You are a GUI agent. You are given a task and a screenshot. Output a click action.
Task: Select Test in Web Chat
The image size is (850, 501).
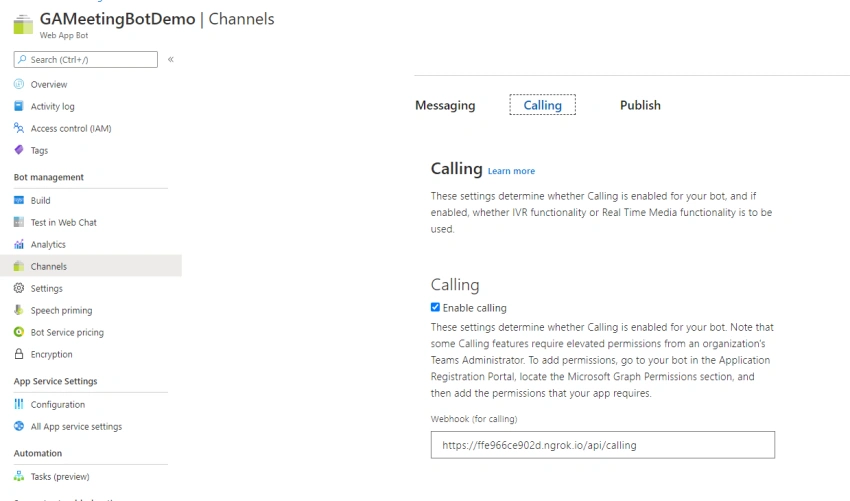[x=63, y=222]
